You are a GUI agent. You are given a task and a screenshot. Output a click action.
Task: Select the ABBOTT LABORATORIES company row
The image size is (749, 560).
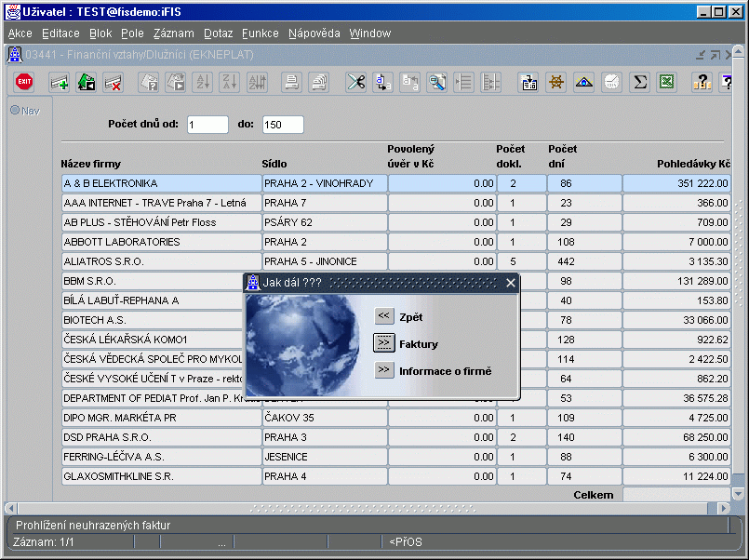(x=160, y=242)
